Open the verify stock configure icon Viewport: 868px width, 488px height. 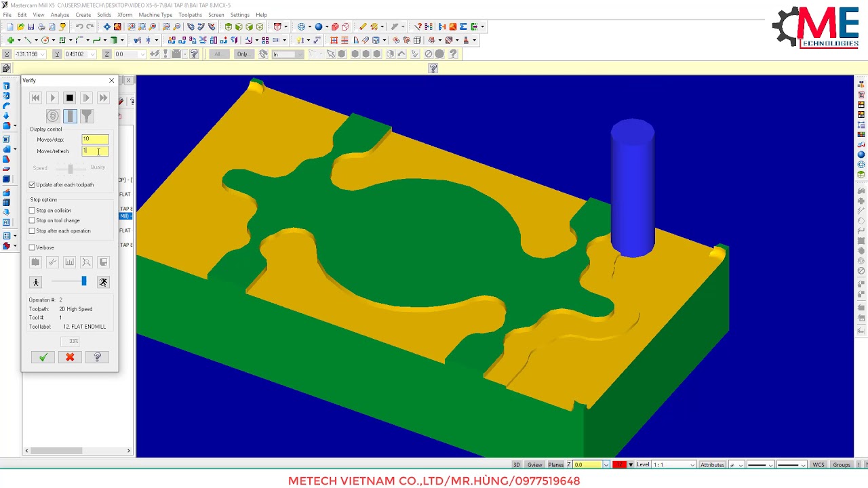(x=36, y=262)
